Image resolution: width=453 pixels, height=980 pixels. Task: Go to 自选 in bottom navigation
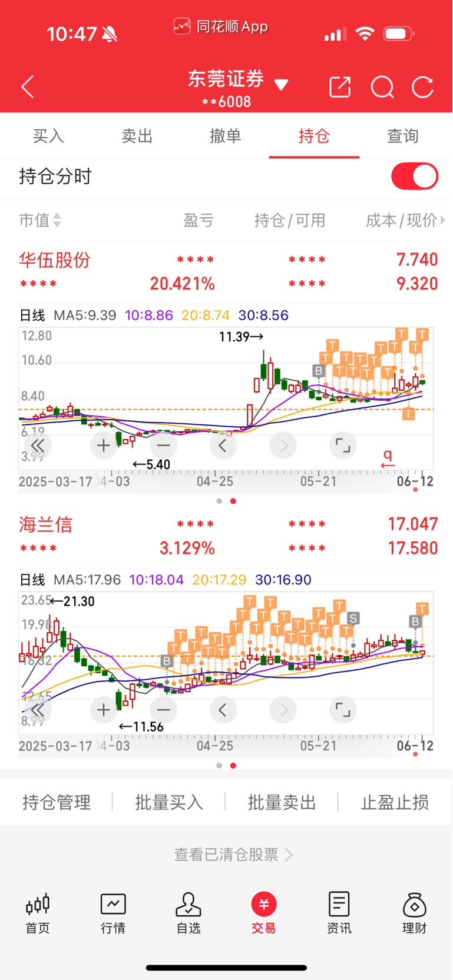pos(189,913)
